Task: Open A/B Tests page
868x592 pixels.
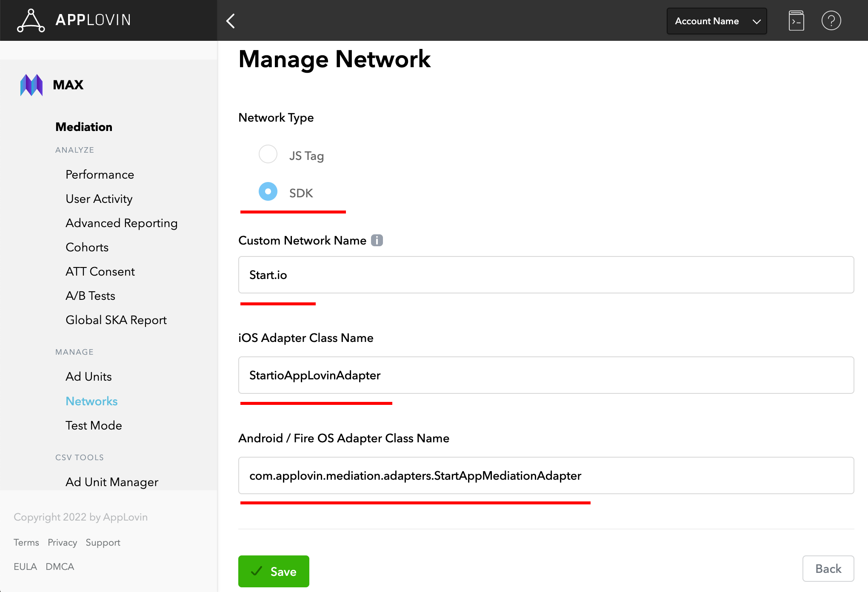Action: click(90, 296)
